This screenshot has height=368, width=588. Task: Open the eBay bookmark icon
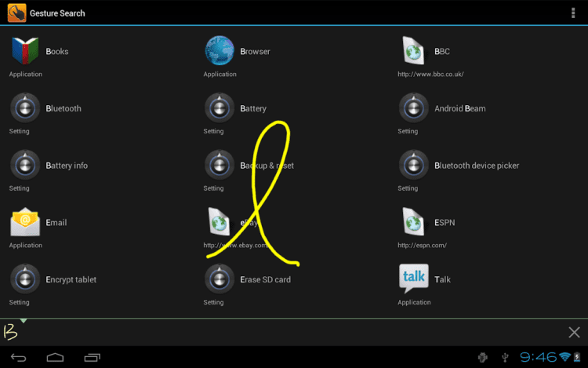(x=219, y=222)
